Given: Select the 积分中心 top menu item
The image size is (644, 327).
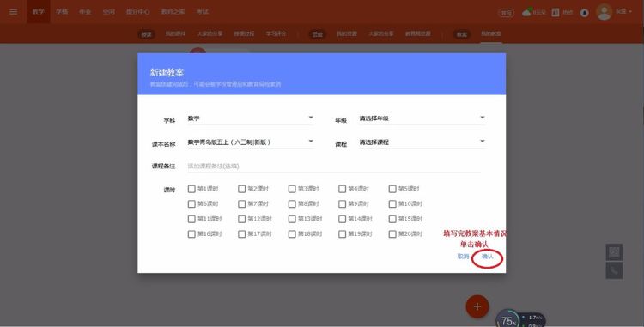Looking at the screenshot, I should [x=138, y=12].
